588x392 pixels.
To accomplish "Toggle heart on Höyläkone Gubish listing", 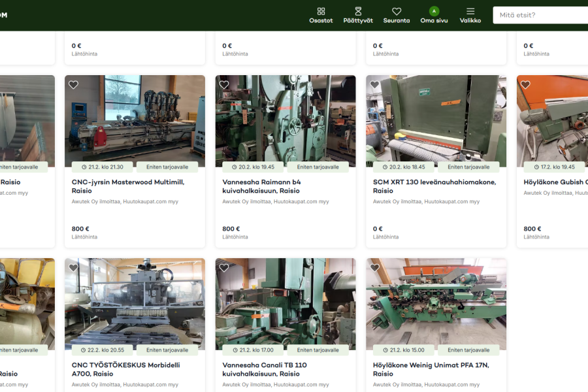I will point(525,85).
